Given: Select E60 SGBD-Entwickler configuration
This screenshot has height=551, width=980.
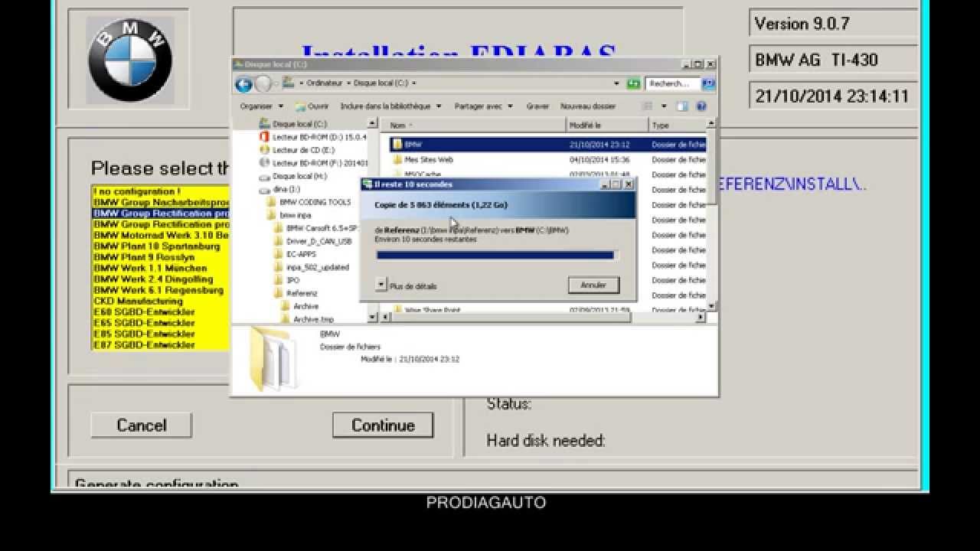Looking at the screenshot, I should tap(161, 312).
